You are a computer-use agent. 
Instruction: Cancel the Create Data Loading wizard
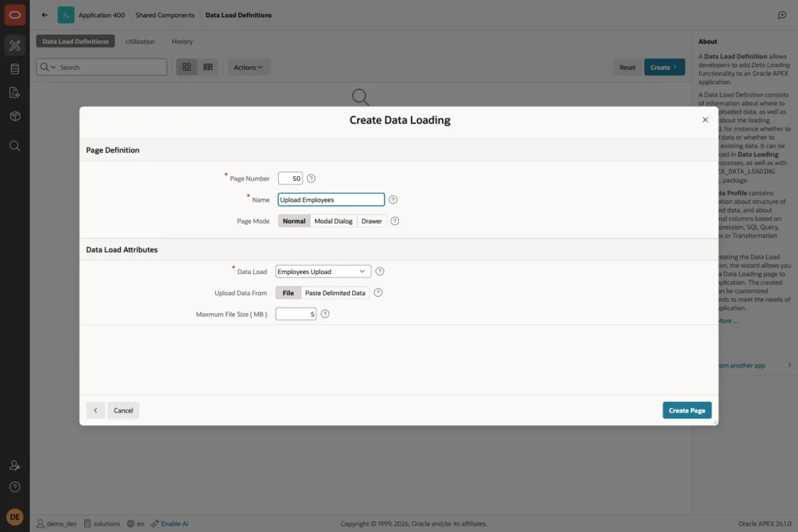coord(123,410)
